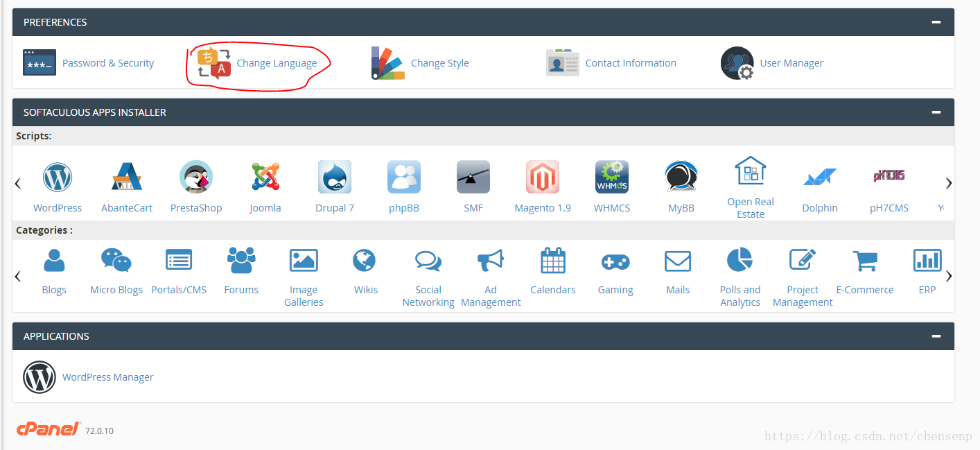Select the PrestaShop script icon
Viewport: 980px width, 450px height.
(196, 178)
